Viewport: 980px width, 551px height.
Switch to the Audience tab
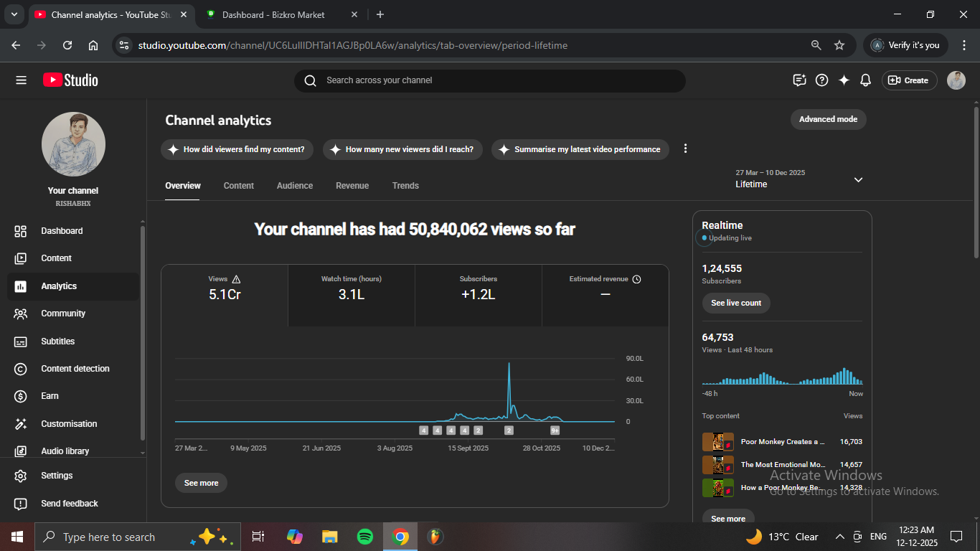(295, 186)
